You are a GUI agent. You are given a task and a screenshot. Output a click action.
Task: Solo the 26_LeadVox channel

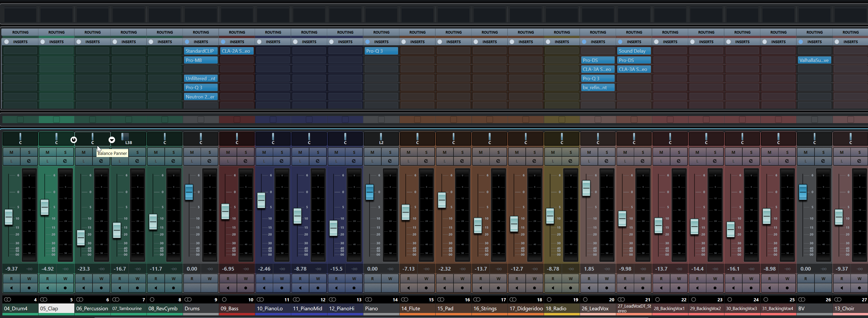(606, 153)
